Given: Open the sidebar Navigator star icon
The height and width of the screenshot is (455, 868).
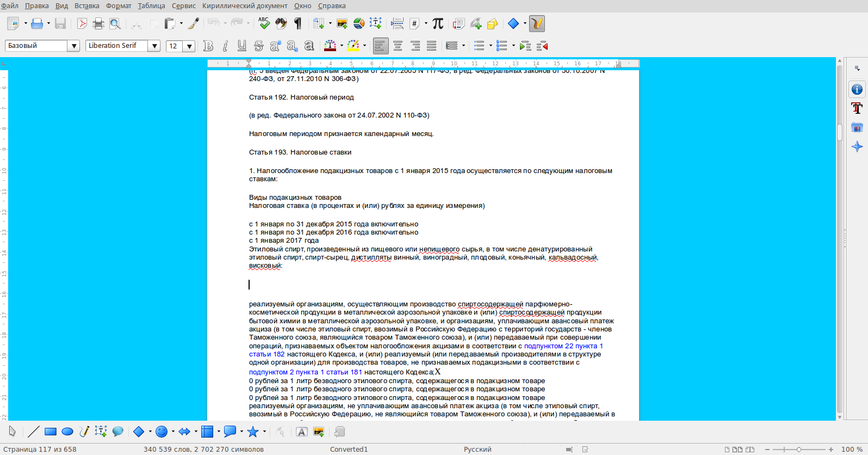Looking at the screenshot, I should 857,146.
